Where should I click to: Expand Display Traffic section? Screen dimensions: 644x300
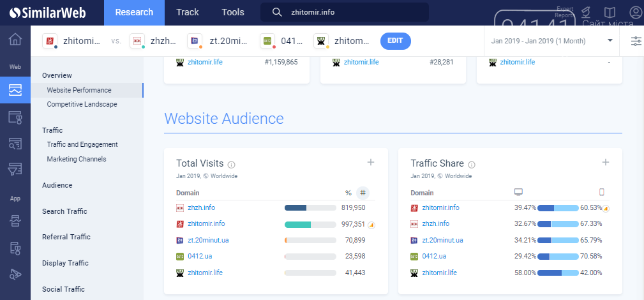click(x=65, y=263)
